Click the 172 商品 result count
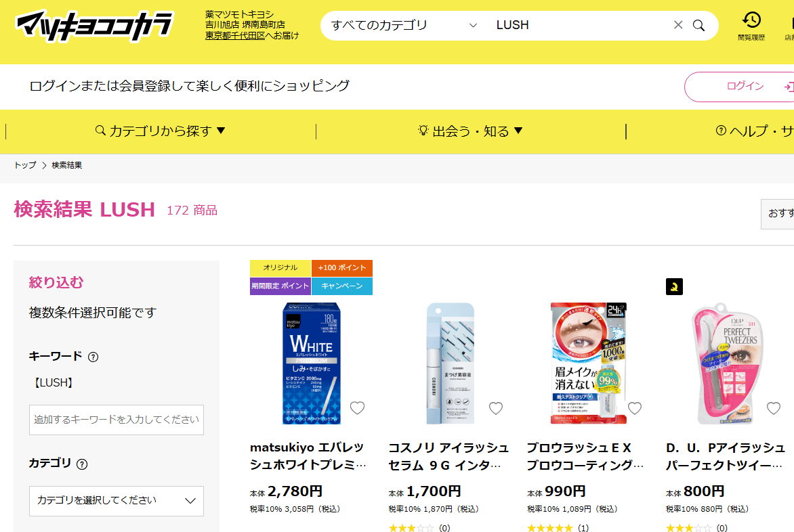 point(192,210)
